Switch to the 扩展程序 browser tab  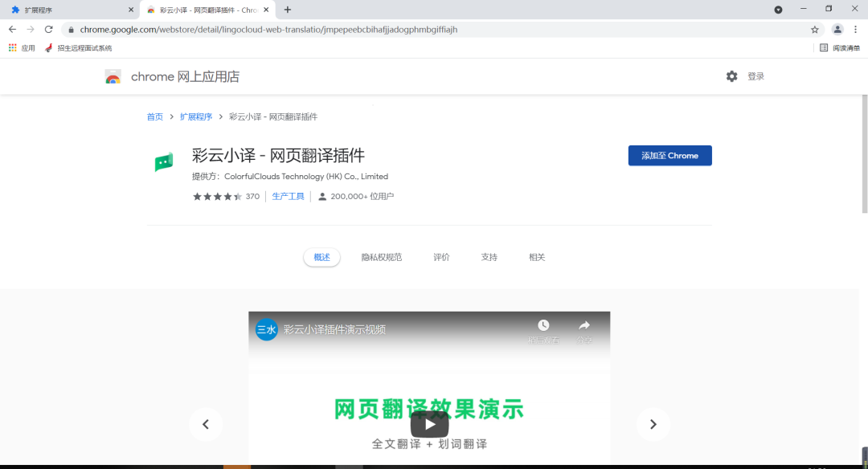[x=69, y=10]
